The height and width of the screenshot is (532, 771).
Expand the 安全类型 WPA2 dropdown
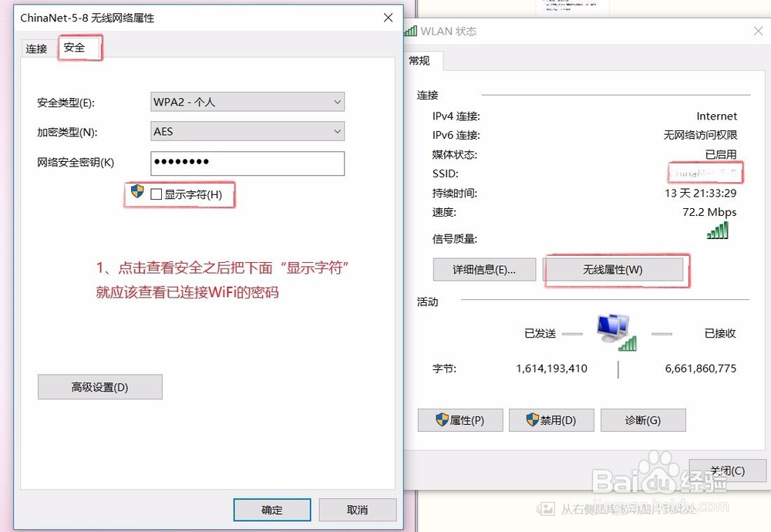click(247, 102)
